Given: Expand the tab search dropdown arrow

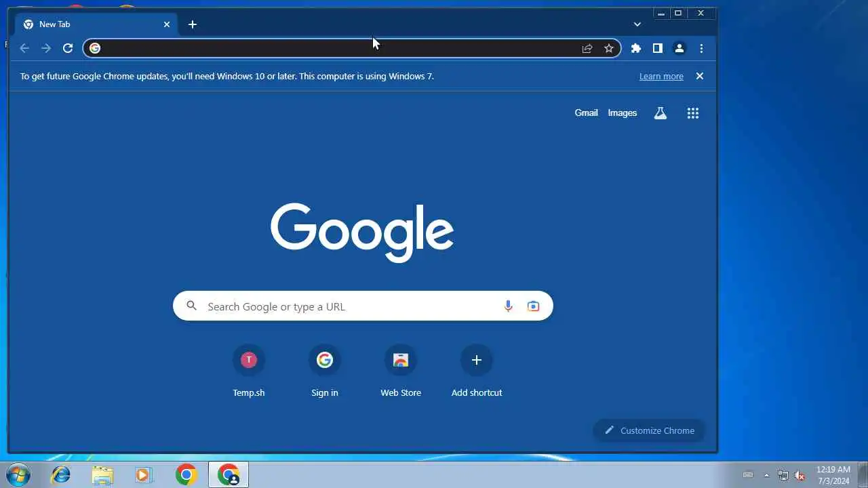Looking at the screenshot, I should click(x=637, y=24).
